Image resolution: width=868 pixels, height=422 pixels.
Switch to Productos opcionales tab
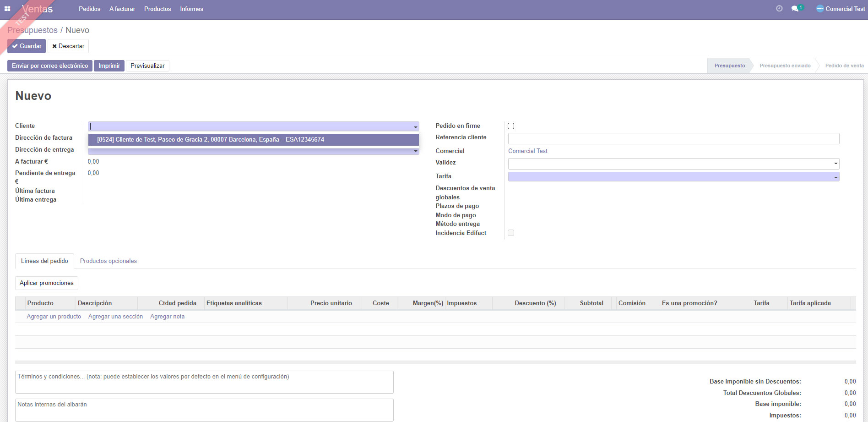click(x=108, y=261)
